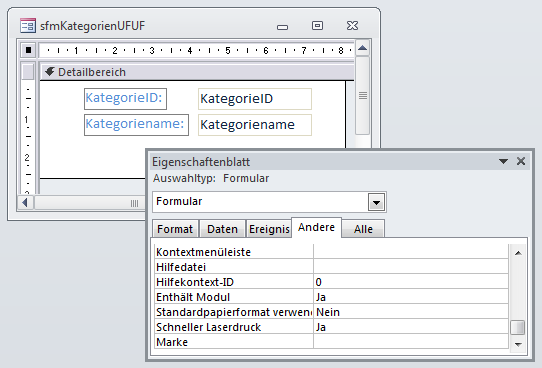Click the property list scroll down arrow
The image size is (542, 368).
point(518,344)
